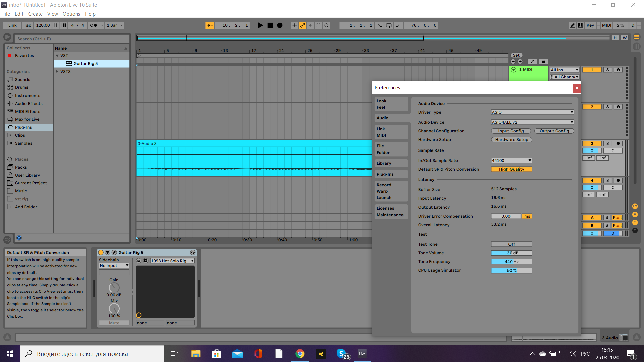Switch to the Plug-Ins preferences tab

point(385,174)
